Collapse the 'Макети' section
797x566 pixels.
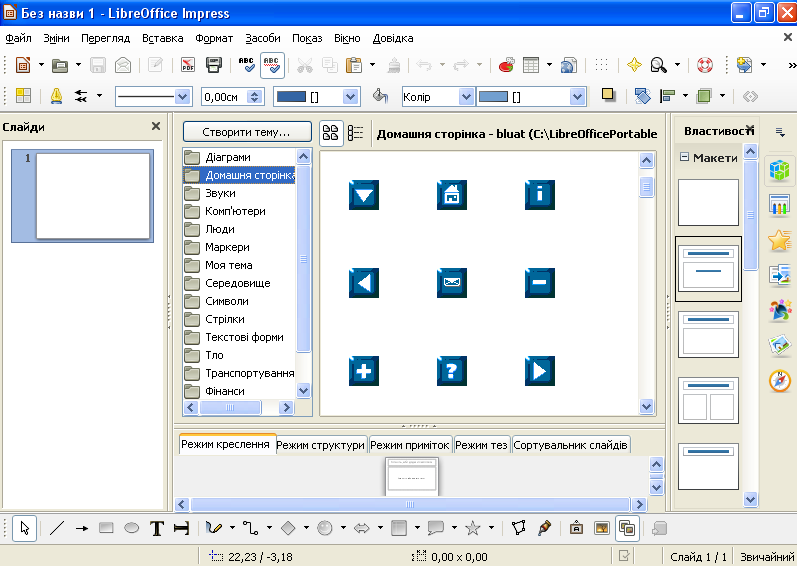click(685, 157)
